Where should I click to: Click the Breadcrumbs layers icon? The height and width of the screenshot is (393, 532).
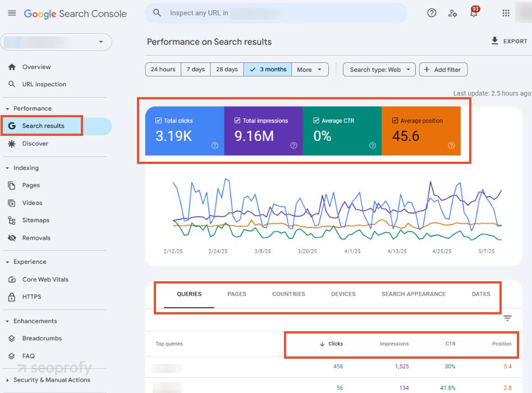12,339
